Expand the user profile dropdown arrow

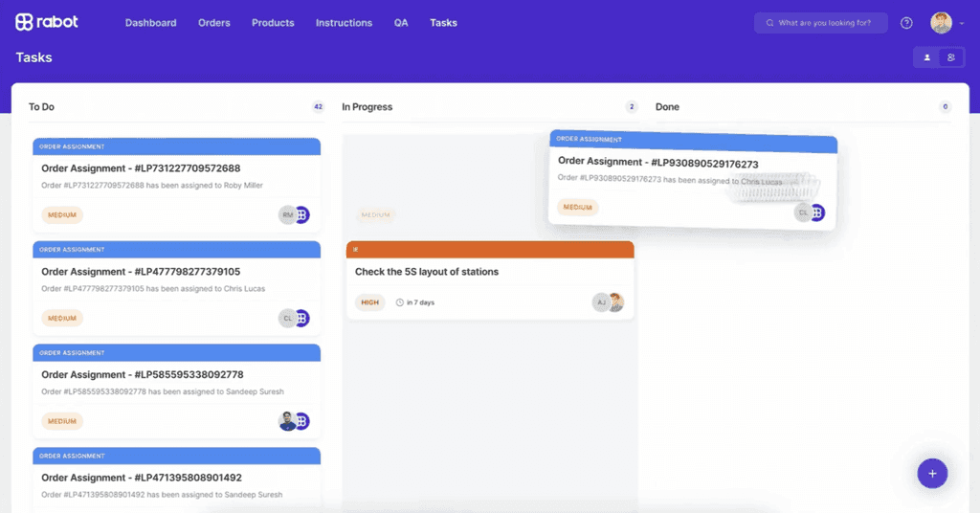coord(961,24)
